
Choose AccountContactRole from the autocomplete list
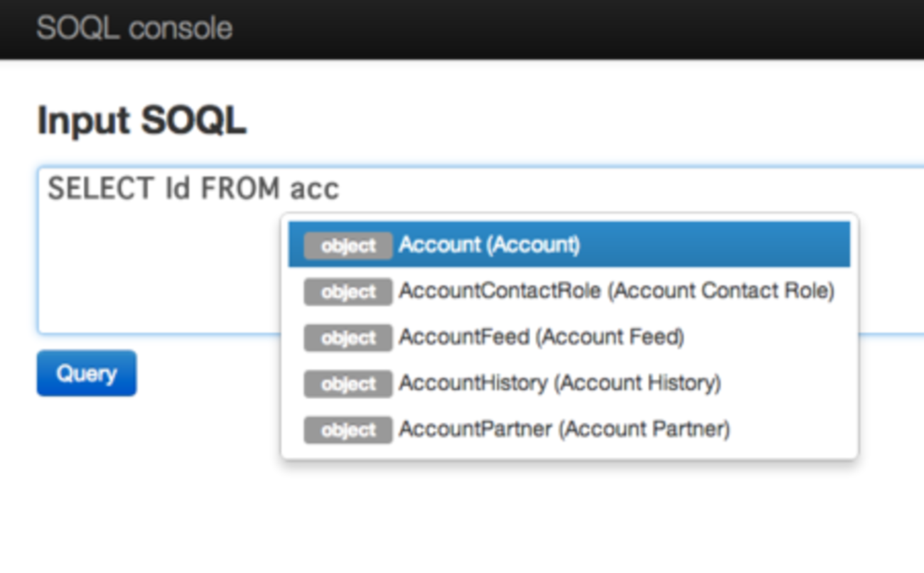616,291
